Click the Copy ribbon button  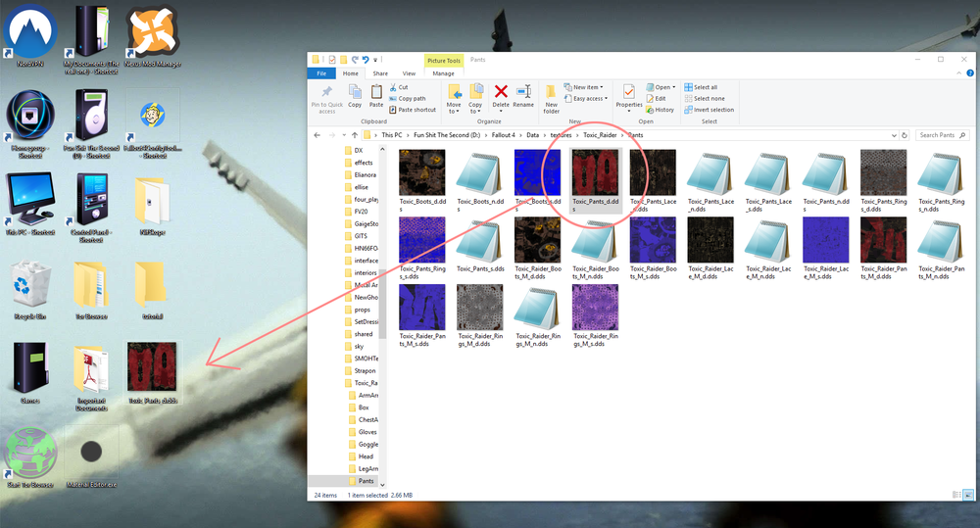click(x=355, y=96)
